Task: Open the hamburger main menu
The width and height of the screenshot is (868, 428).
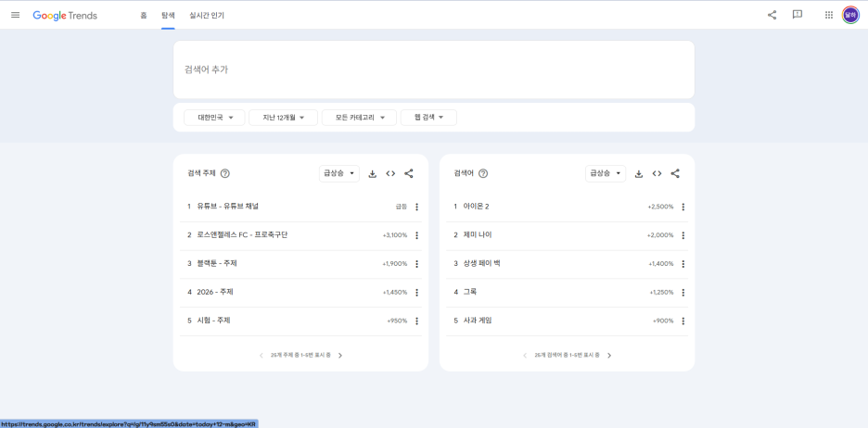Action: [x=16, y=15]
